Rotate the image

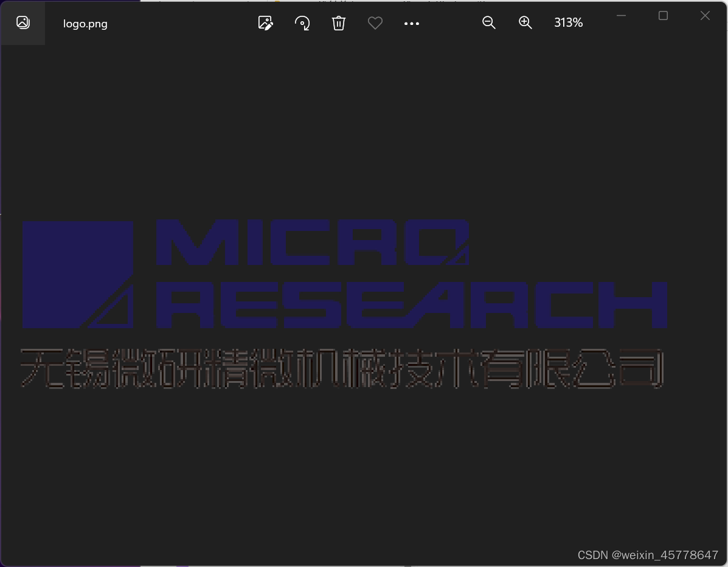click(x=302, y=22)
